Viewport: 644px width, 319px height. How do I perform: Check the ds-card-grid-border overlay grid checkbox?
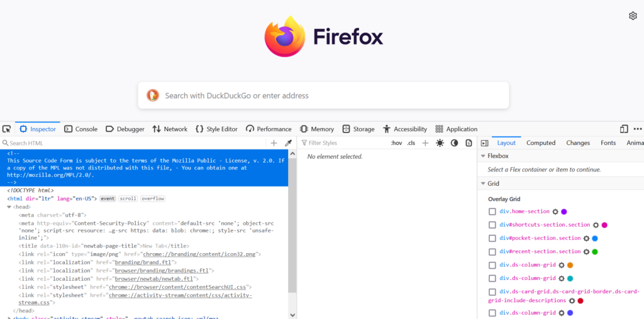(x=492, y=292)
